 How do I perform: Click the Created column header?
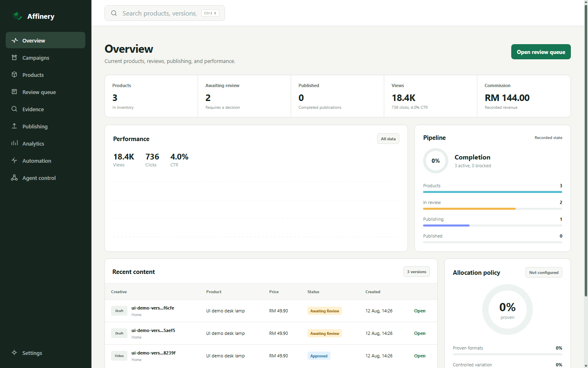[373, 292]
